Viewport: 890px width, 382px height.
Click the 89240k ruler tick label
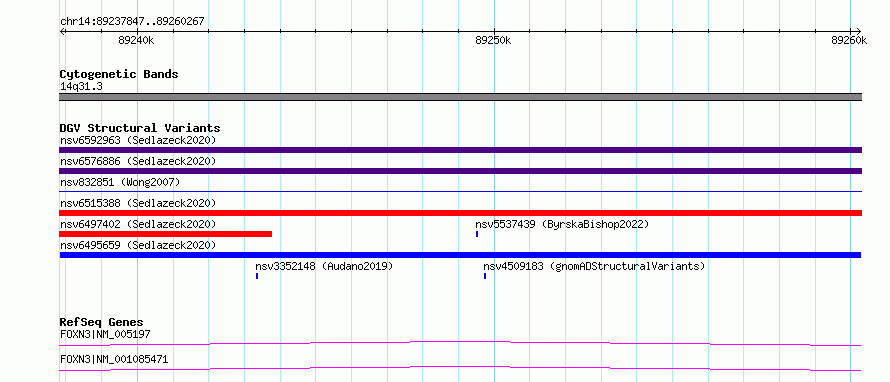[136, 40]
